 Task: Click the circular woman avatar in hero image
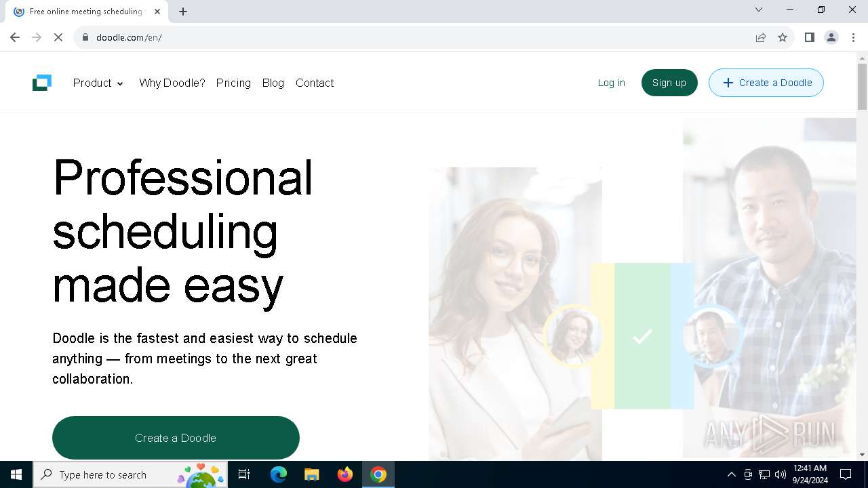pos(574,336)
